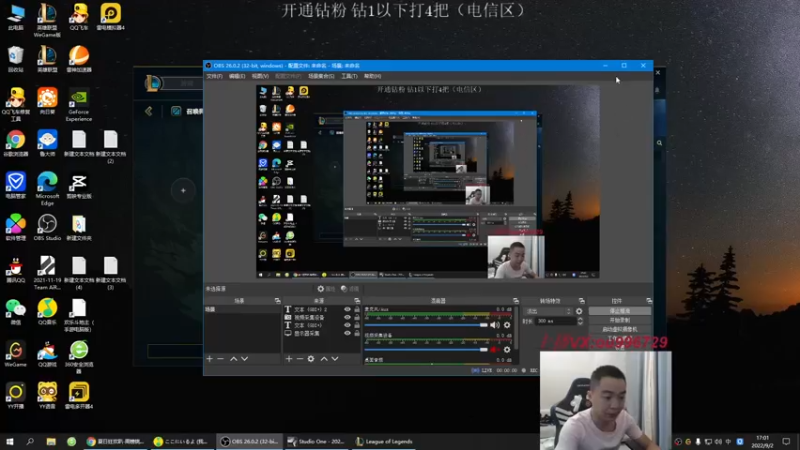Open the Recycle Bin on desktop
Viewport: 800px width, 450px height.
pos(15,59)
